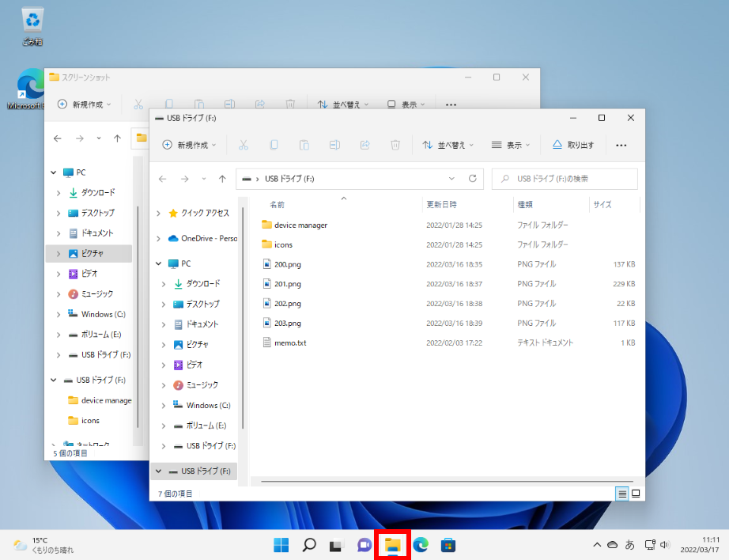
Task: Sort by 種類 column header
Action: [x=525, y=205]
